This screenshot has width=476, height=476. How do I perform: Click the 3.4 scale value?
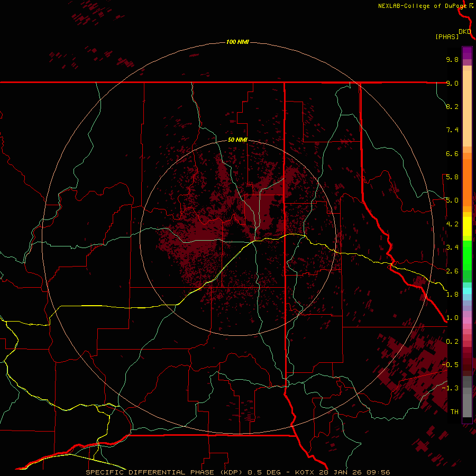[452, 248]
